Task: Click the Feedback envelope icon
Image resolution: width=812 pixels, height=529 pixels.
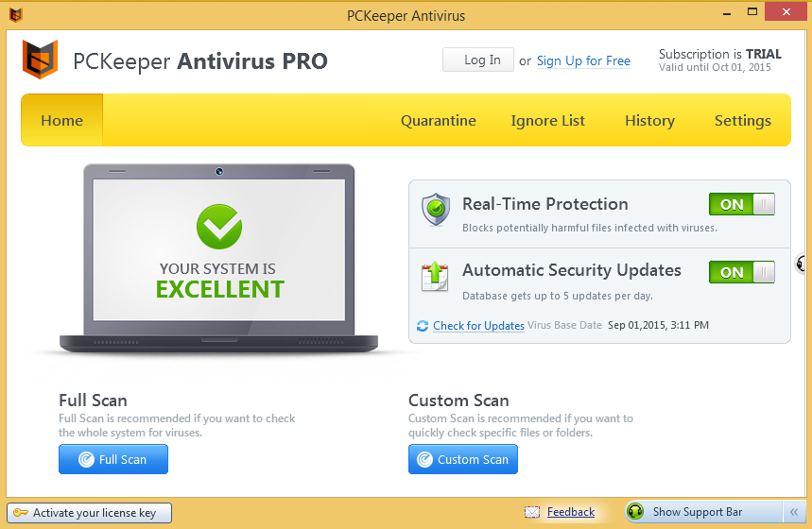Action: (532, 512)
